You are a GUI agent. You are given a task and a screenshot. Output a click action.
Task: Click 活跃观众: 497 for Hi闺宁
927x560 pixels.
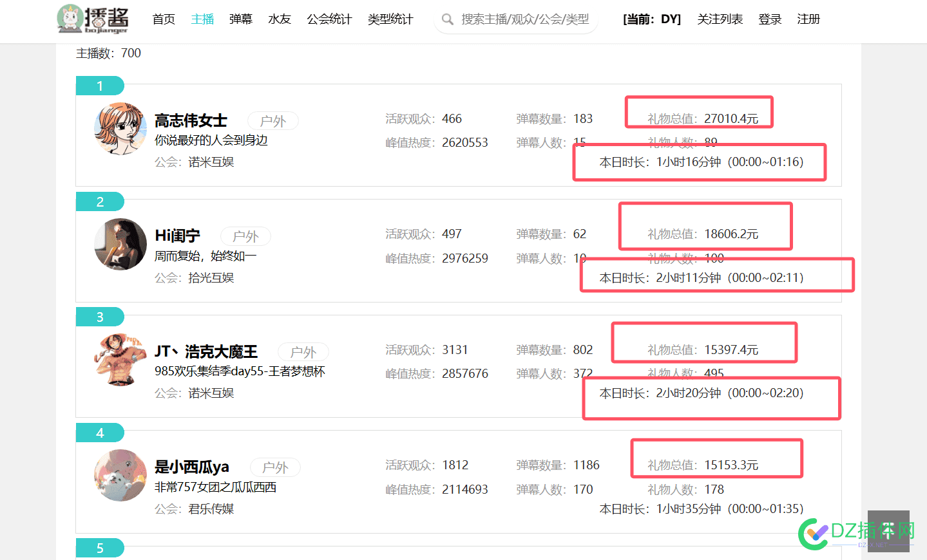click(424, 234)
